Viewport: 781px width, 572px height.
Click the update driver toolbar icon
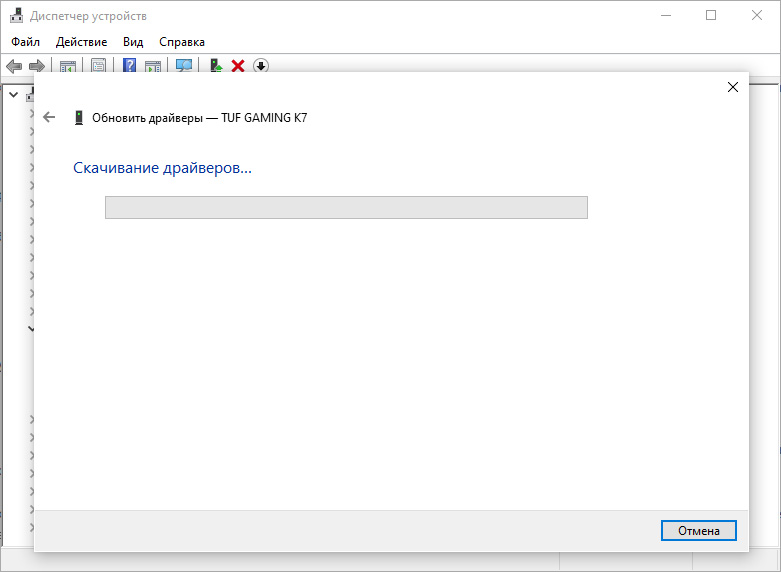coord(216,66)
